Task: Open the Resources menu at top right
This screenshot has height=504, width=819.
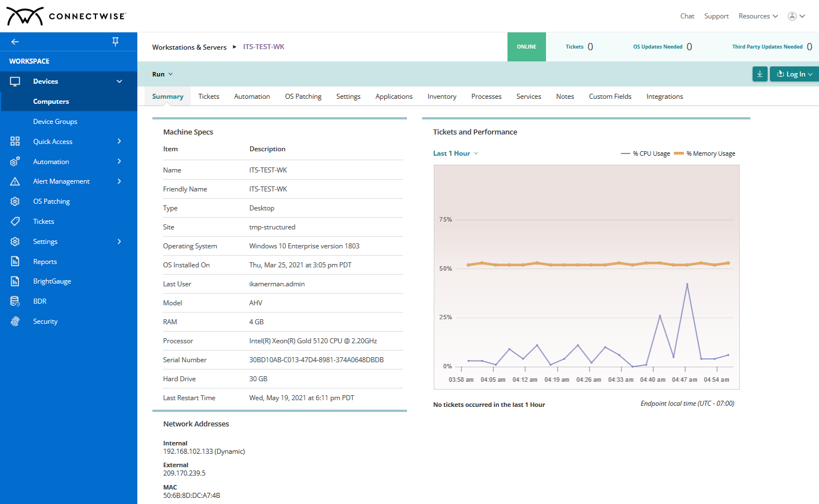Action: pyautogui.click(x=758, y=16)
